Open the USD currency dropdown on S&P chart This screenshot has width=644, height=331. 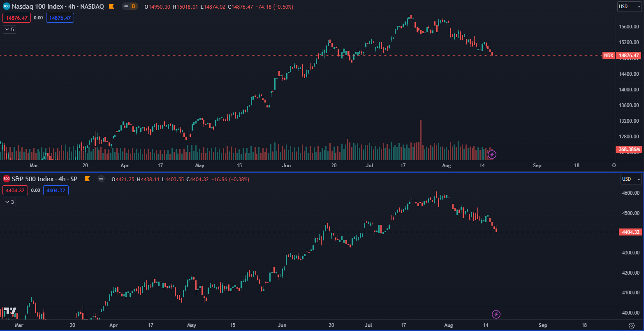[x=631, y=179]
